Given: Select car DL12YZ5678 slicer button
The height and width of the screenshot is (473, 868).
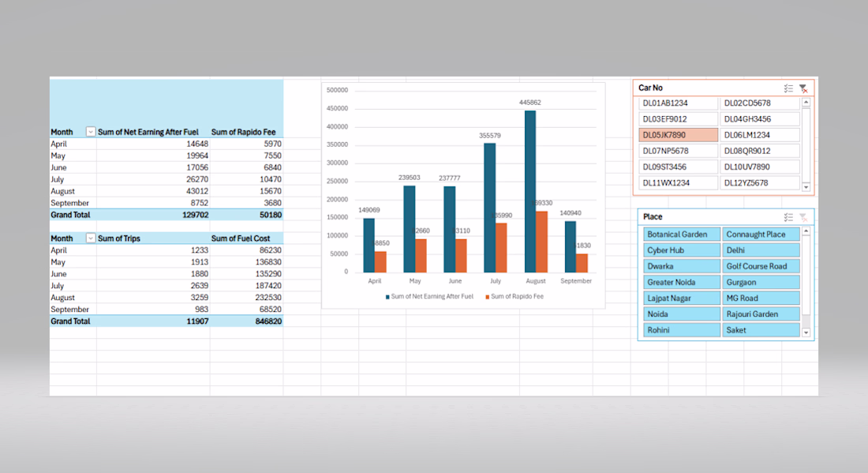Looking at the screenshot, I should 761,182.
